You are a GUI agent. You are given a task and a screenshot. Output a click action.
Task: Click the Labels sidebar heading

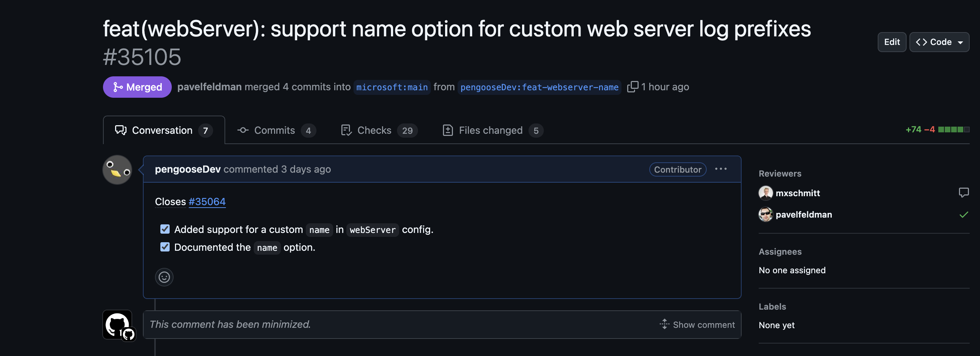[772, 307]
